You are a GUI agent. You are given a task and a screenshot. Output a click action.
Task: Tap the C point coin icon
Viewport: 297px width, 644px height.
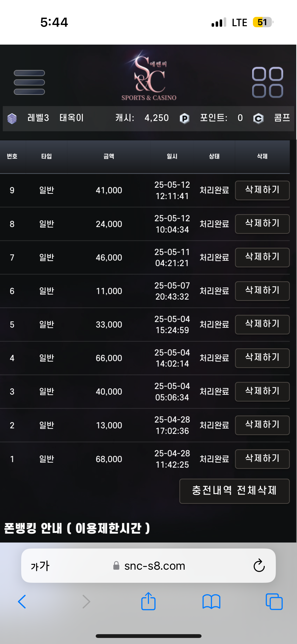coord(258,118)
